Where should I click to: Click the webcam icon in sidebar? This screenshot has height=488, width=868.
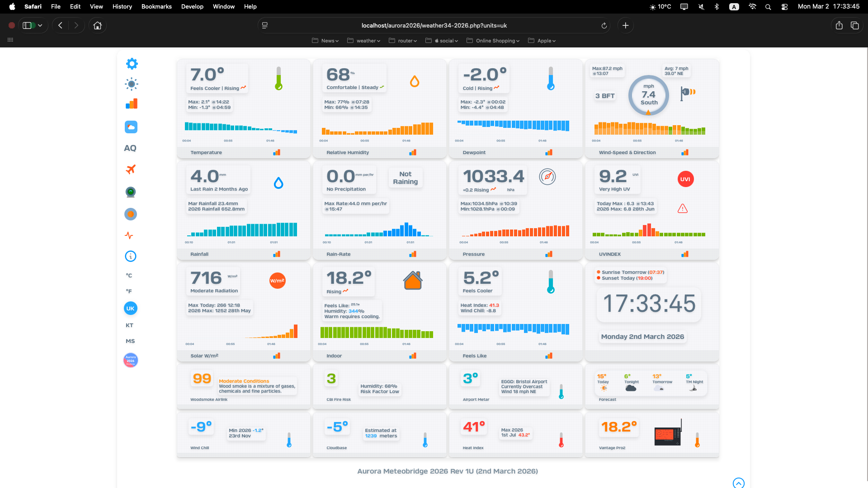pos(131,192)
